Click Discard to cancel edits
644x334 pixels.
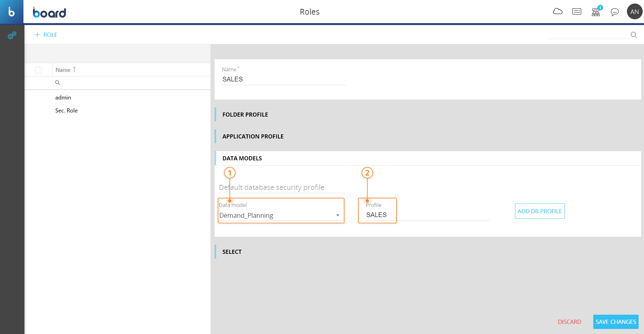[x=569, y=322]
